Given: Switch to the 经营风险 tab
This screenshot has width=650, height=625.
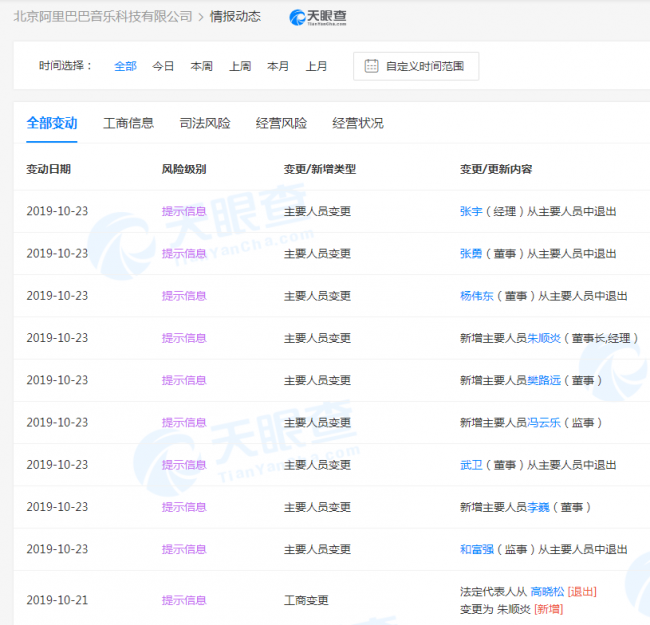Looking at the screenshot, I should (x=281, y=123).
